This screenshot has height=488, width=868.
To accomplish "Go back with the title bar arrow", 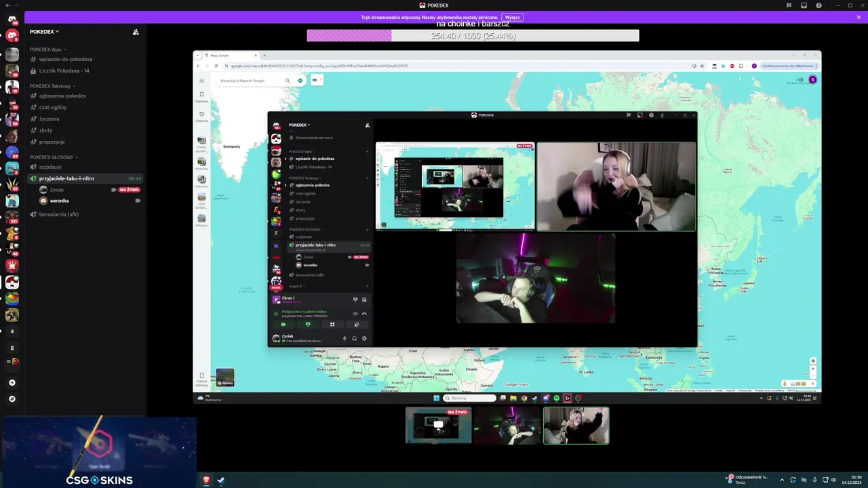I will point(7,5).
